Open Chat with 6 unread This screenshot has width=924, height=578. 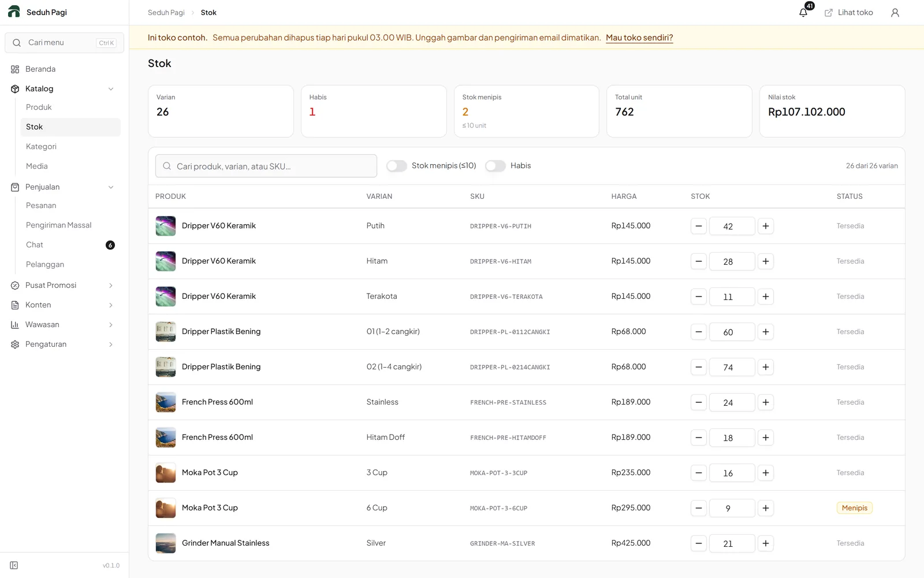pos(70,244)
